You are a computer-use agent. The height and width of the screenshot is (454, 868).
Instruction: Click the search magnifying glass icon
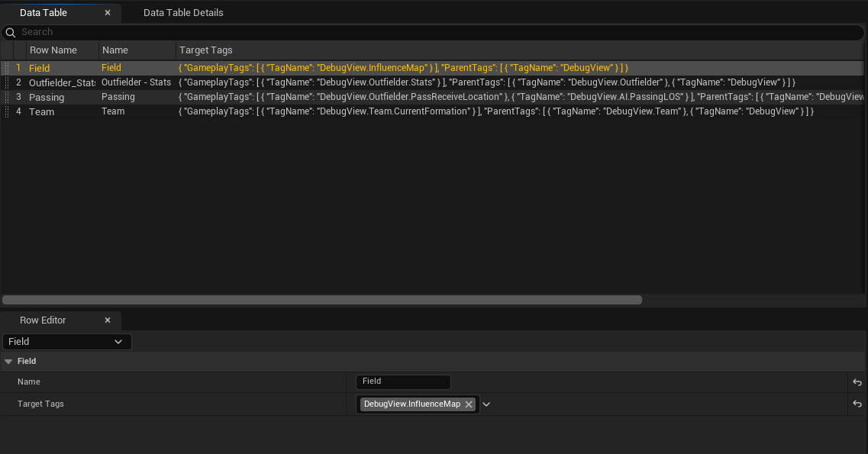pos(9,32)
